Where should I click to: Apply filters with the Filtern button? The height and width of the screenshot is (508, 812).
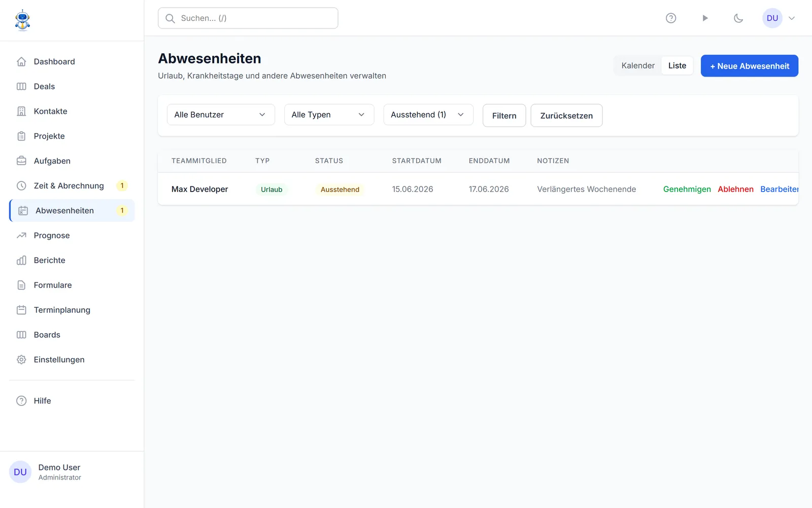[x=504, y=115]
